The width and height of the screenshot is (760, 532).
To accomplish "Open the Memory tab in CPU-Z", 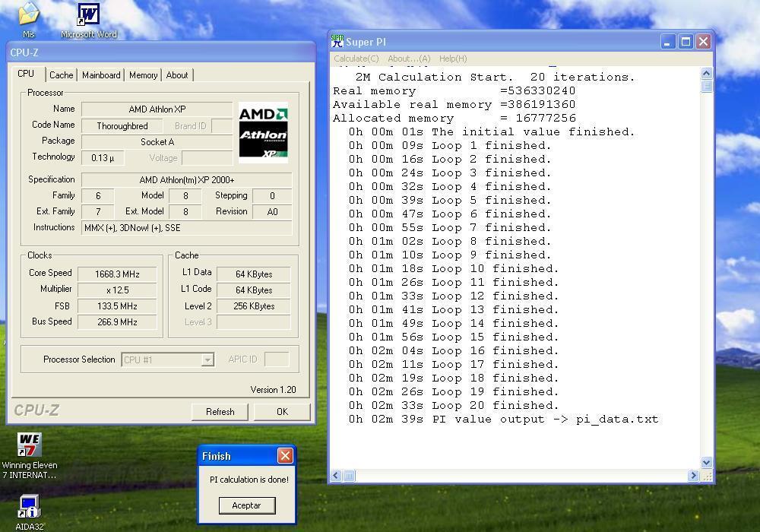I will pos(143,75).
